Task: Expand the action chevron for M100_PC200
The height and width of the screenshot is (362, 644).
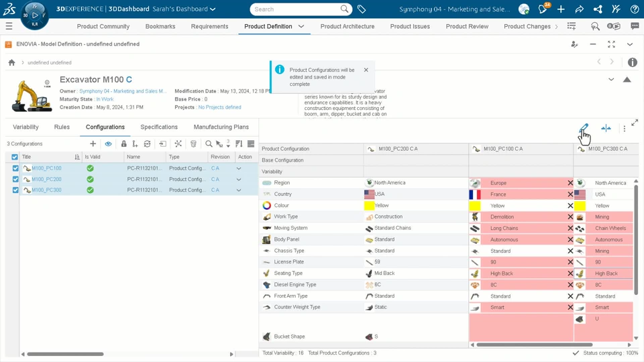Action: [x=239, y=180]
